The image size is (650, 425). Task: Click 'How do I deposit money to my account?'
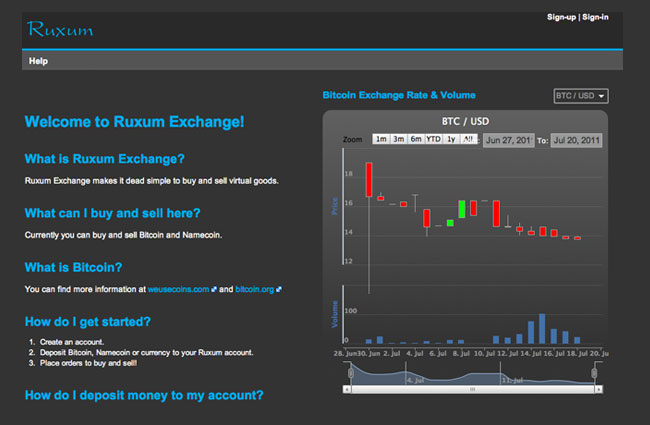click(x=144, y=395)
